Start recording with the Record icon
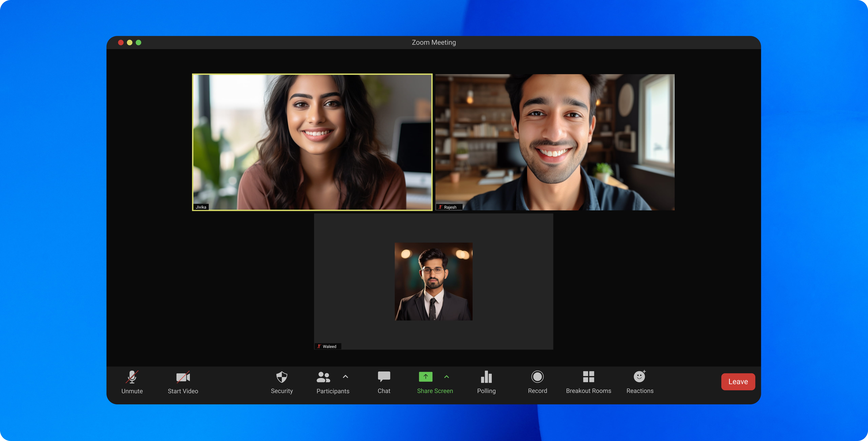868x441 pixels. click(x=537, y=377)
